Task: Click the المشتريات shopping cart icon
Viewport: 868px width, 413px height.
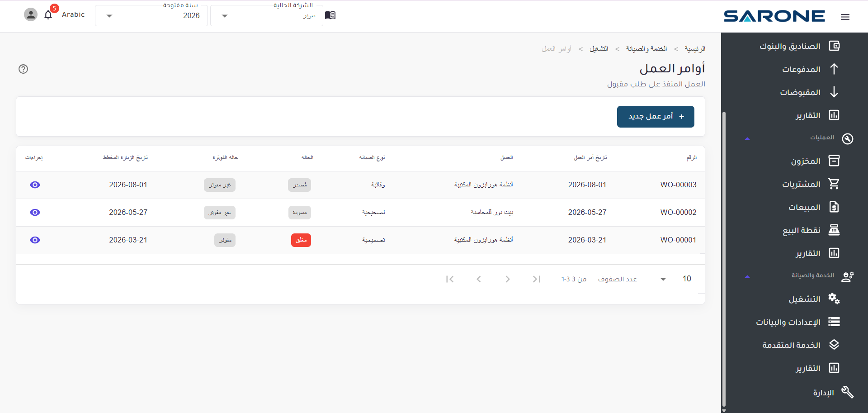Action: (x=834, y=184)
